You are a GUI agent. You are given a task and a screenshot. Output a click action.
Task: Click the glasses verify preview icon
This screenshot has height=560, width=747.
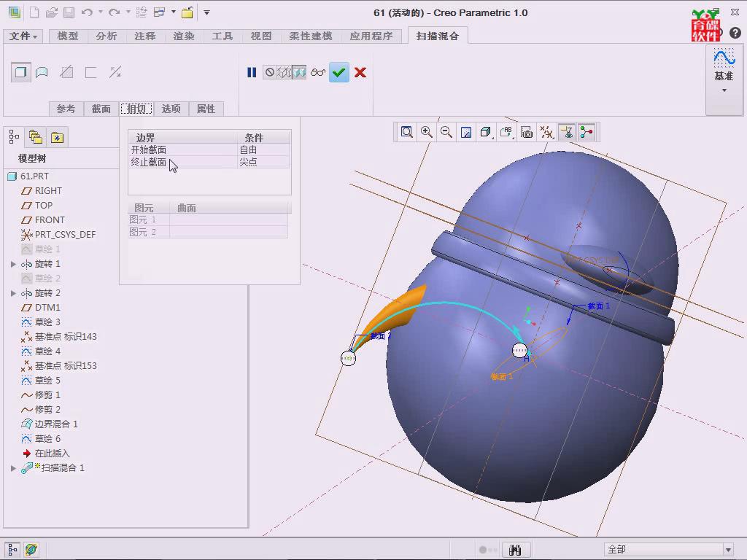tap(318, 72)
